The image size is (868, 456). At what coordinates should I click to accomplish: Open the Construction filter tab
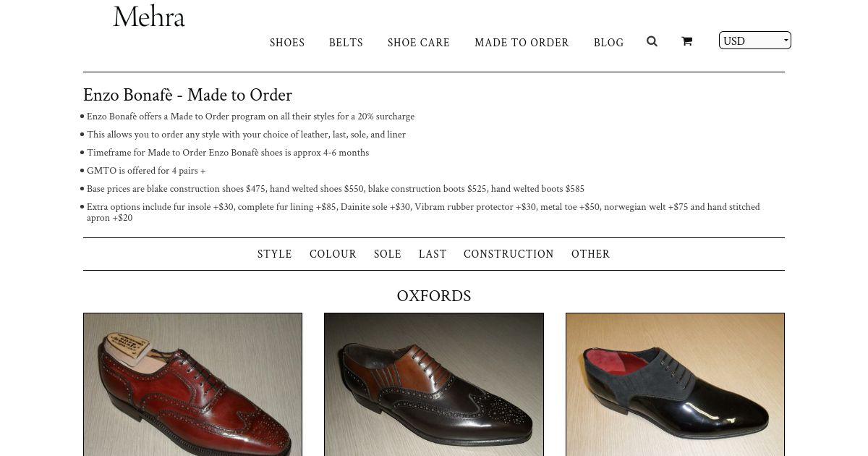click(509, 254)
